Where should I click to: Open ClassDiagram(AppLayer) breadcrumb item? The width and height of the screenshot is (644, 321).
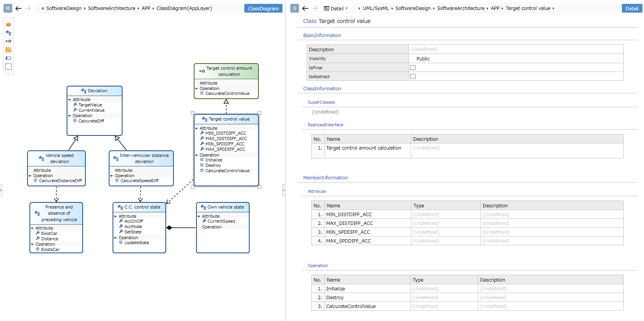click(x=184, y=8)
